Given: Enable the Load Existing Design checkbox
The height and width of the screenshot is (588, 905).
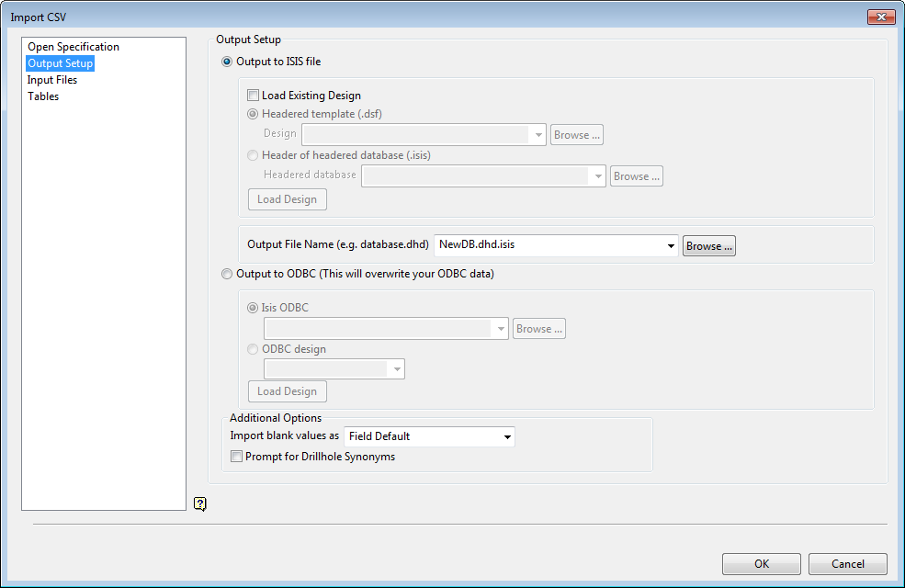Looking at the screenshot, I should [x=253, y=96].
